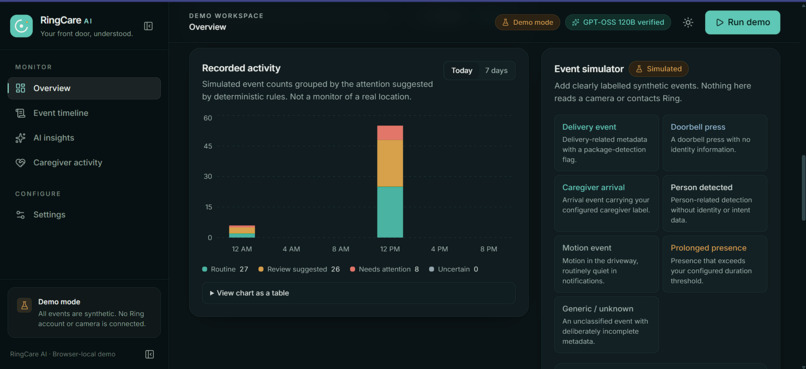The image size is (806, 369).
Task: Go to AI insights
Action: [84, 138]
